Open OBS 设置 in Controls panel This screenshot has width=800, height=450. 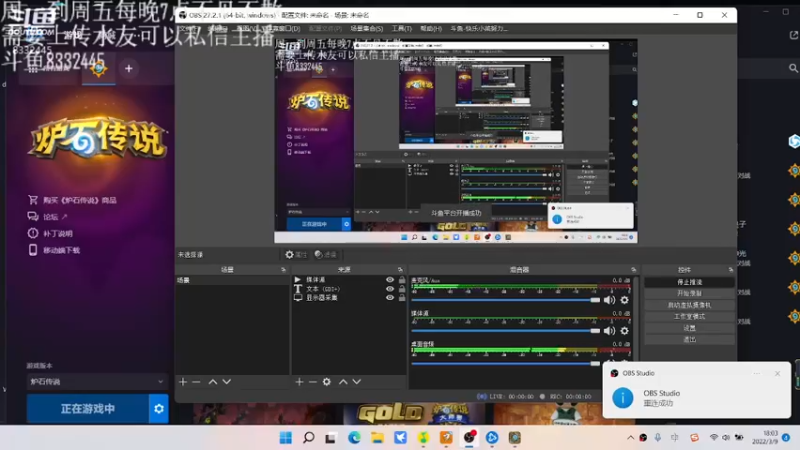[689, 328]
